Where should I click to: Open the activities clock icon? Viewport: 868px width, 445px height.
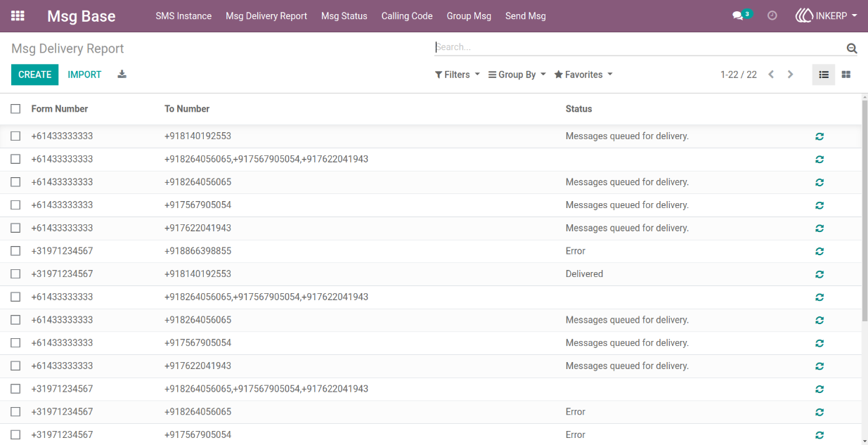coord(772,15)
